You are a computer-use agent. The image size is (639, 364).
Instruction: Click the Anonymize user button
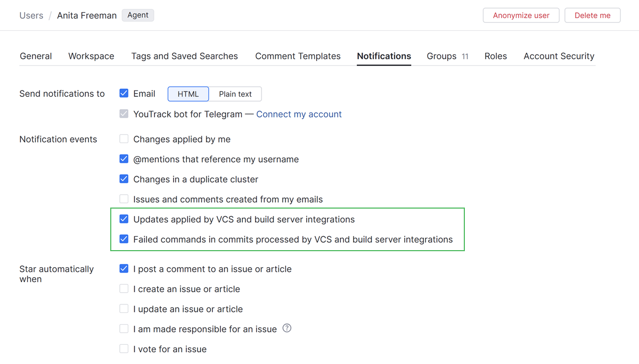click(x=521, y=15)
